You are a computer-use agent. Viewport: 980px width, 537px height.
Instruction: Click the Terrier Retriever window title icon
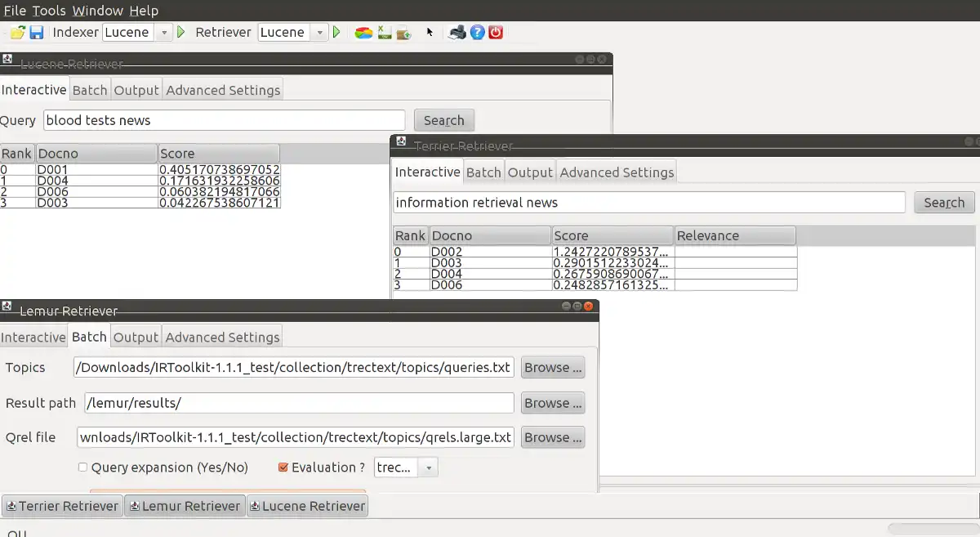pos(401,141)
